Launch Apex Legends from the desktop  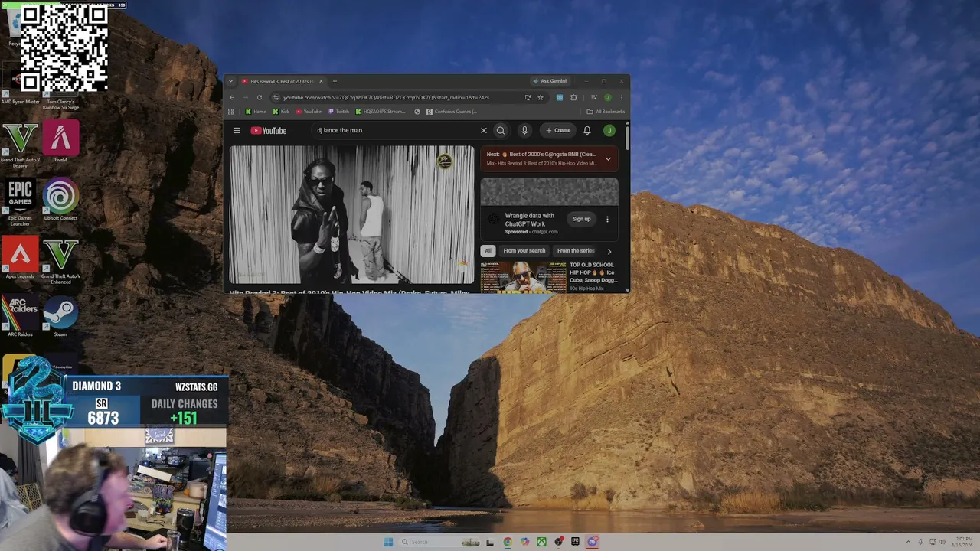pyautogui.click(x=20, y=259)
